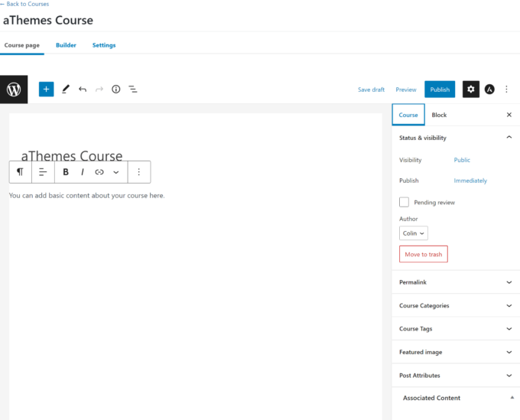This screenshot has height=420, width=520.
Task: Change block type via paragraph icon
Action: tap(20, 172)
